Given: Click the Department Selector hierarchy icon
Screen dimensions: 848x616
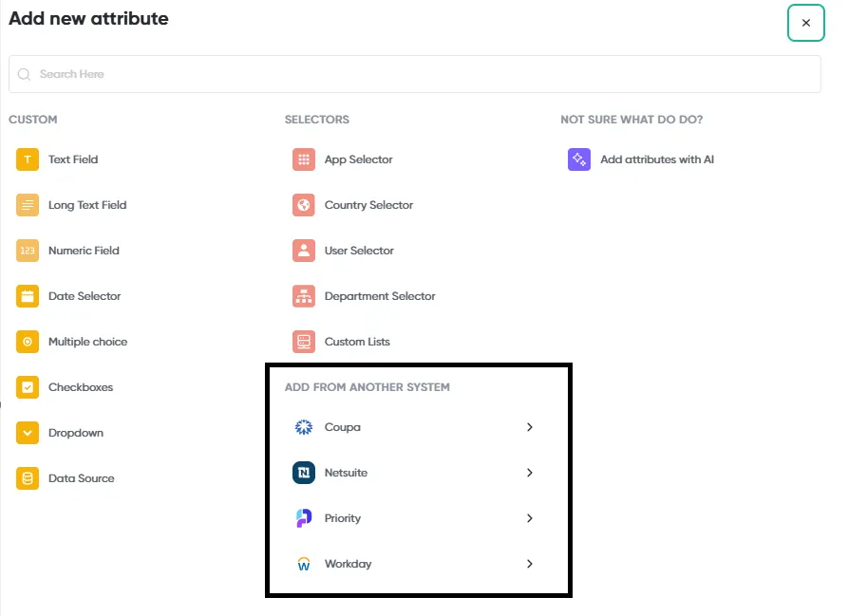Looking at the screenshot, I should (x=303, y=296).
